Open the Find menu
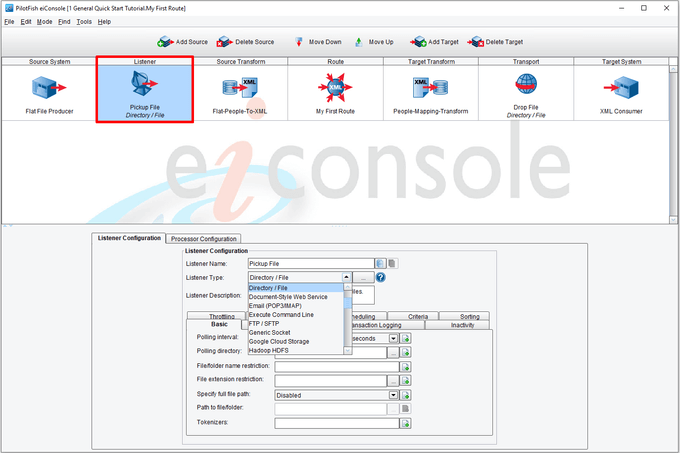This screenshot has height=453, width=680. (x=64, y=22)
